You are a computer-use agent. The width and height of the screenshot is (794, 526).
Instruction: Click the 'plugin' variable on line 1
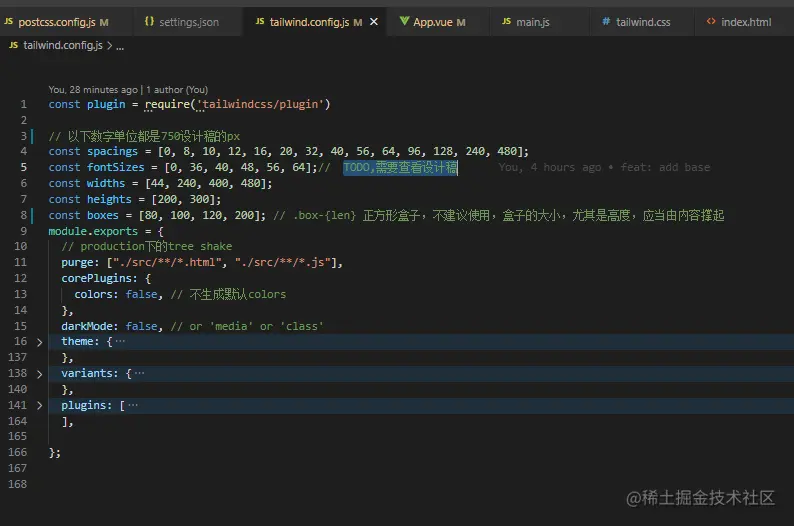[x=106, y=104]
